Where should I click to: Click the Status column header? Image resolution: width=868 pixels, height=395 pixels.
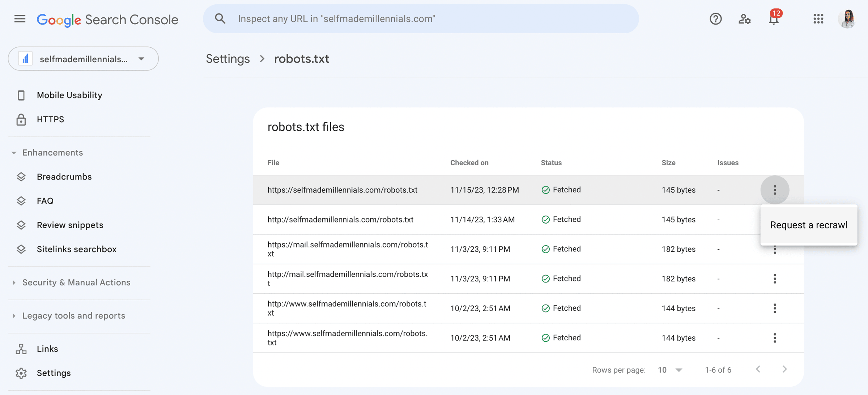pyautogui.click(x=551, y=163)
